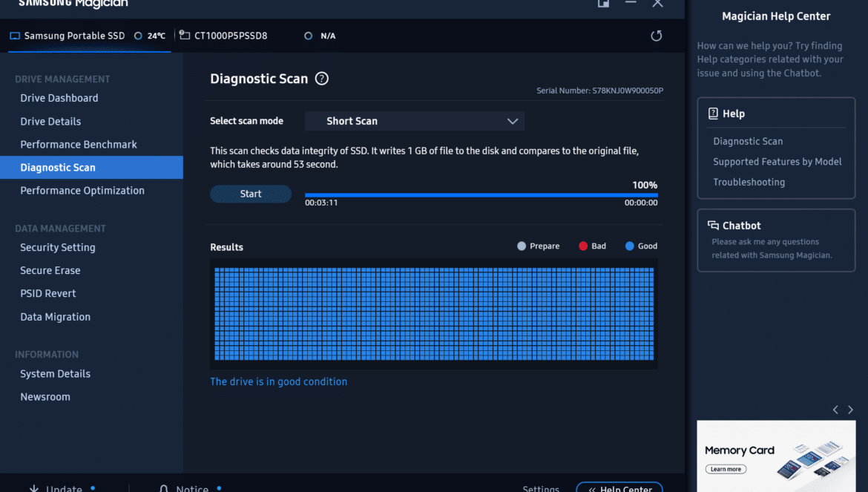The height and width of the screenshot is (492, 868).
Task: Open Performance Optimization page
Action: click(x=82, y=191)
